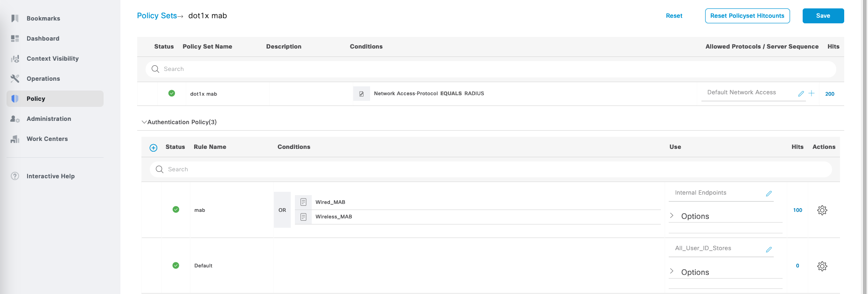Click the Wired_MAB condition library icon

coord(303,202)
